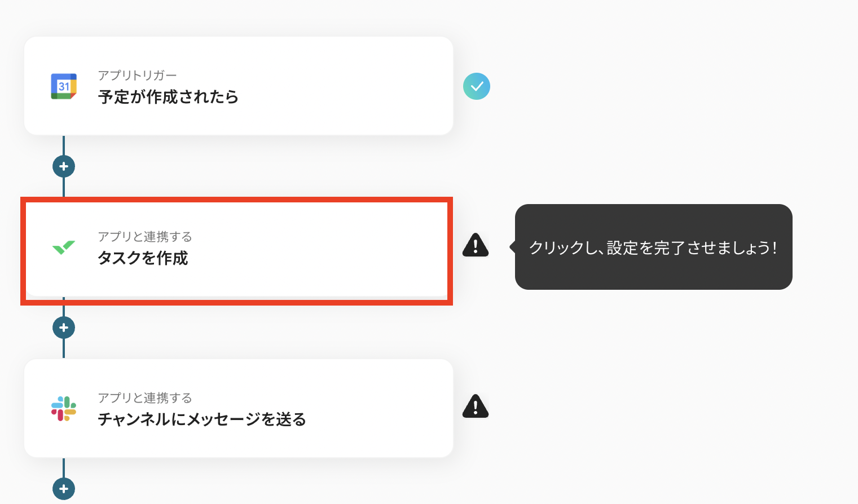The image size is (858, 504).
Task: Click the クリックし、設定を完了させましょう tooltip
Action: pyautogui.click(x=653, y=247)
